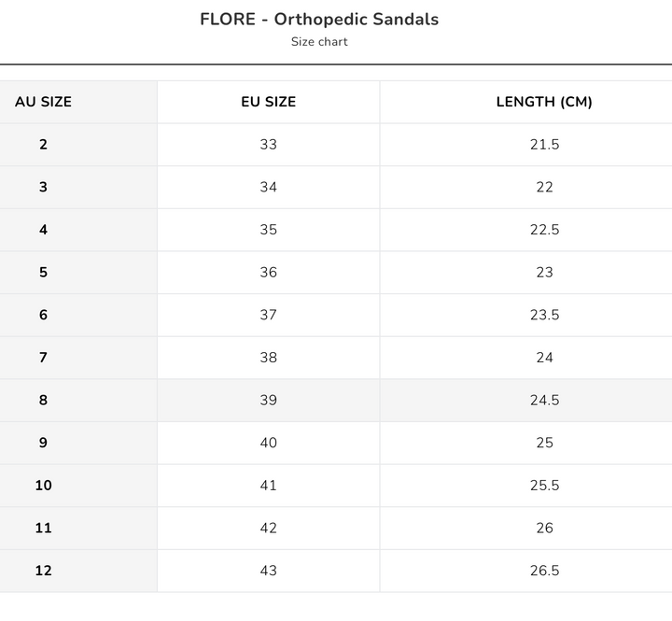
Task: Select the 24 cm length cell
Action: 544,358
